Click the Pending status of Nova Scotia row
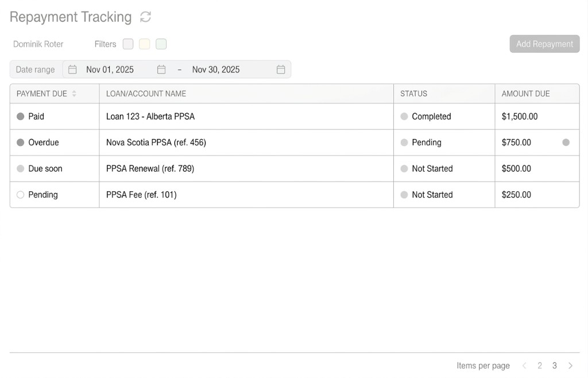This screenshot has height=378, width=588. pyautogui.click(x=427, y=142)
